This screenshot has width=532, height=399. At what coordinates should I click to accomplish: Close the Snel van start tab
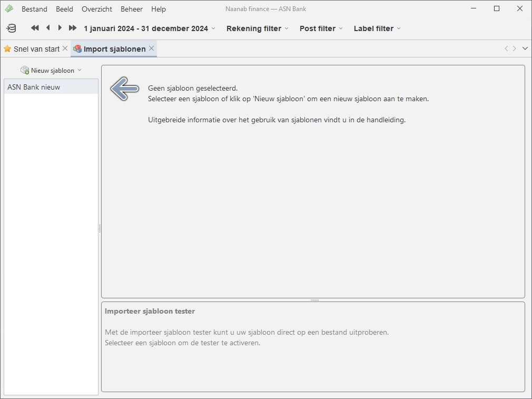(65, 48)
